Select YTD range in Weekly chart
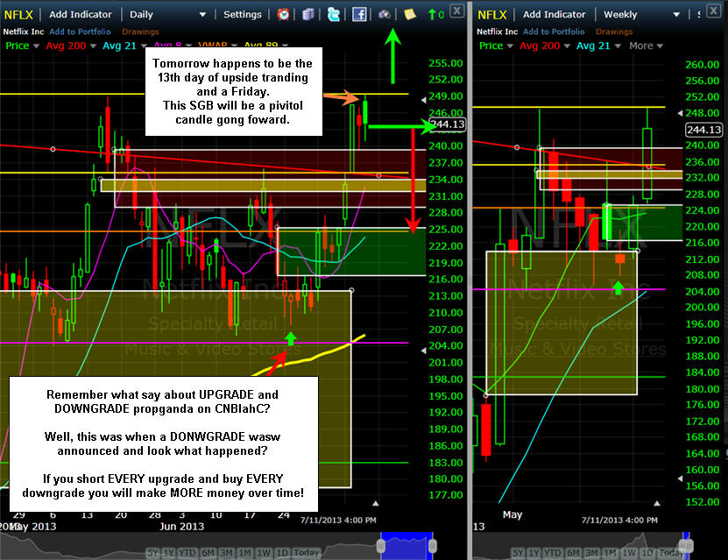Image resolution: width=728 pixels, height=560 pixels. tap(552, 553)
